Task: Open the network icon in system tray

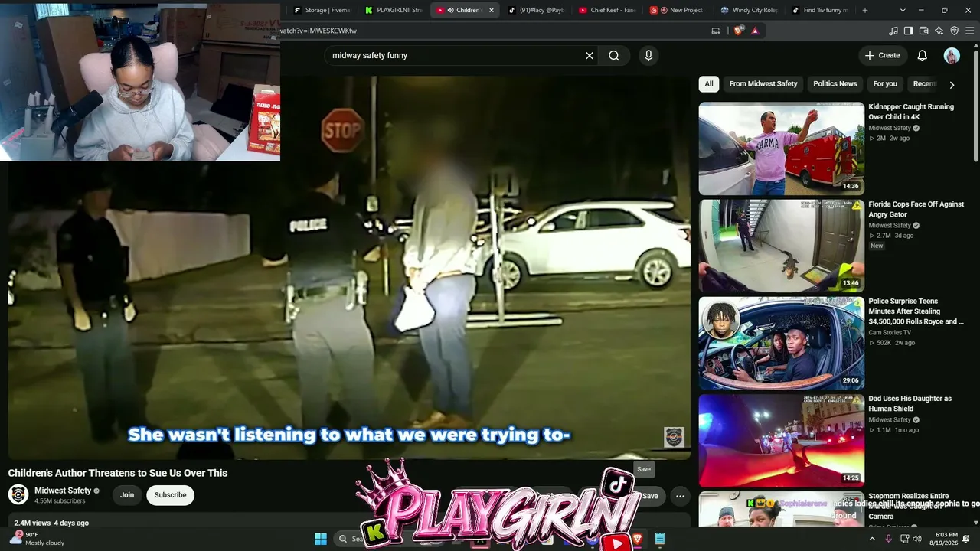Action: 904,539
